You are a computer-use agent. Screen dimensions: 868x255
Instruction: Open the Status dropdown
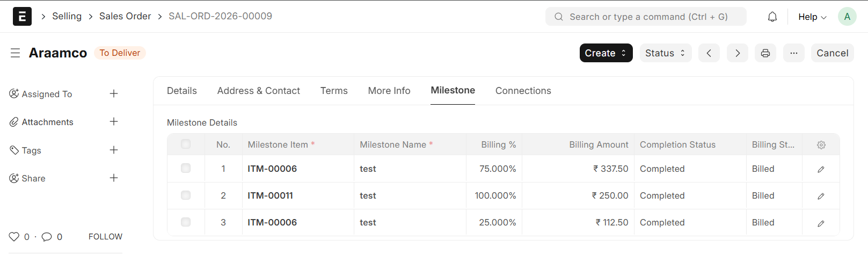665,53
